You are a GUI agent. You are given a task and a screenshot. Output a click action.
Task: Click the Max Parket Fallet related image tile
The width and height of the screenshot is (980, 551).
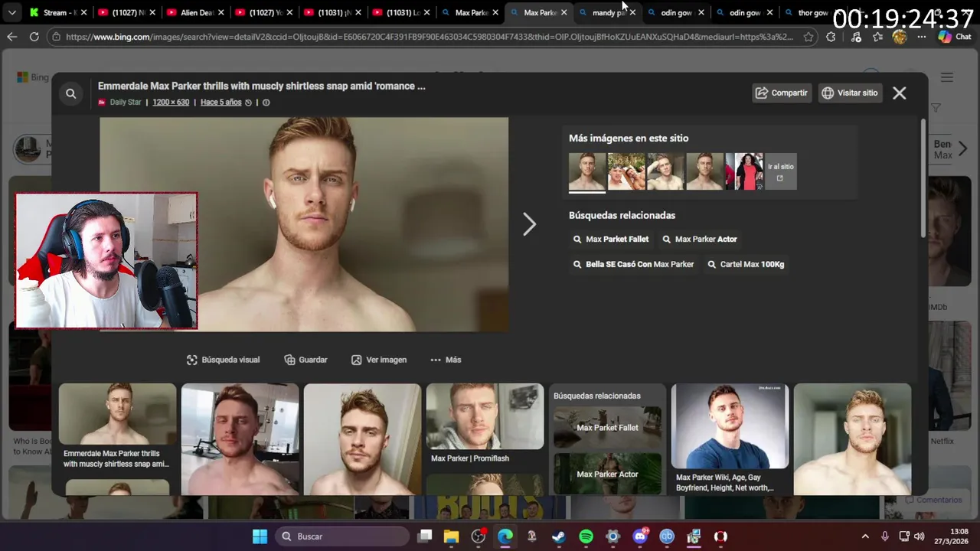pyautogui.click(x=607, y=428)
